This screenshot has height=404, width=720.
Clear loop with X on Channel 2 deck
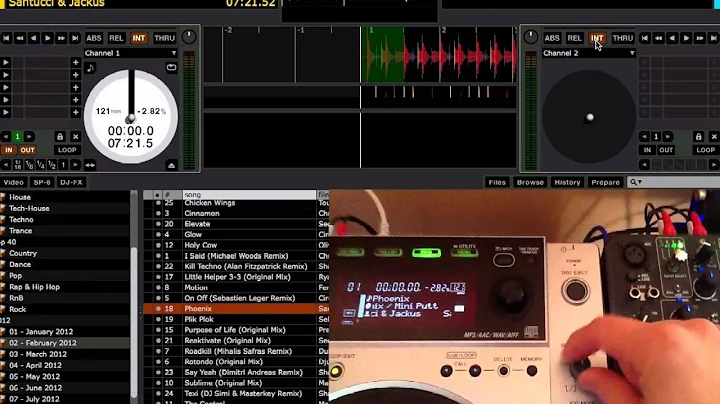coord(714,137)
